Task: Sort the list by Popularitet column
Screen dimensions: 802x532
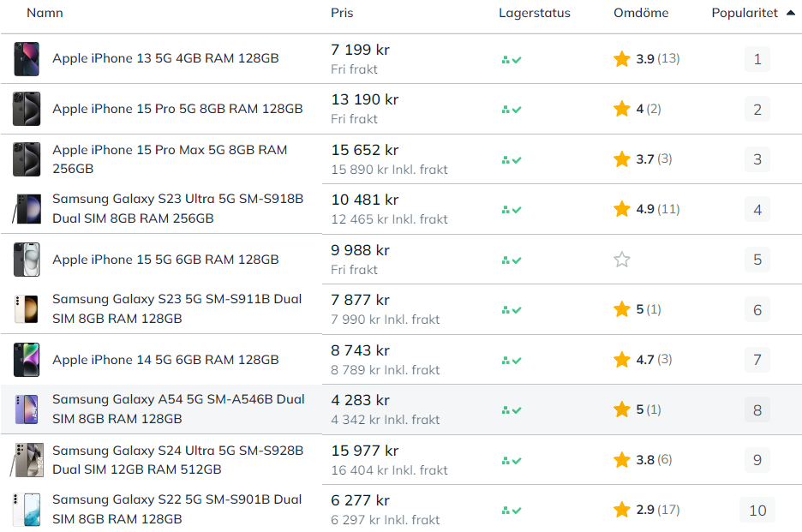Action: pyautogui.click(x=744, y=13)
